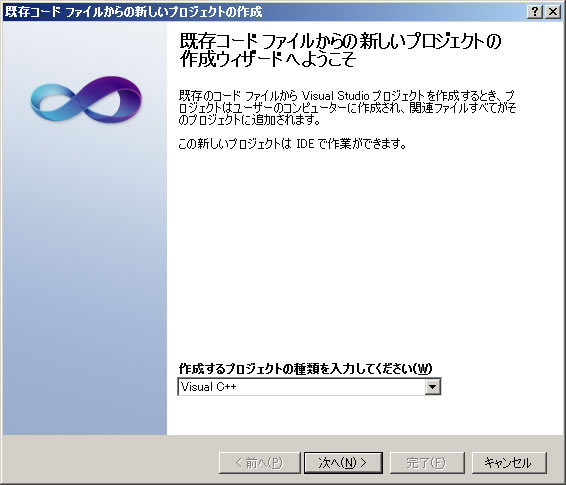Click the disabled 完了(F) button
Image resolution: width=566 pixels, height=485 pixels.
point(427,463)
